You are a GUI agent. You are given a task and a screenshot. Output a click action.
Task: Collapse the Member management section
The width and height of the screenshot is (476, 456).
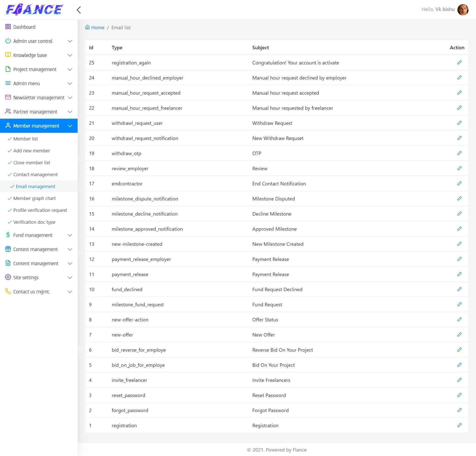[x=70, y=126]
